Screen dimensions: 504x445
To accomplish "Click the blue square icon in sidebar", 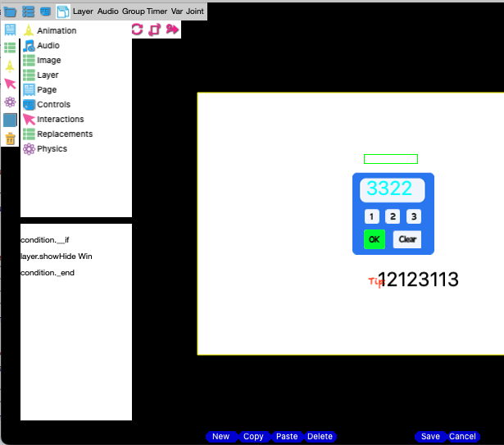I will (x=10, y=120).
